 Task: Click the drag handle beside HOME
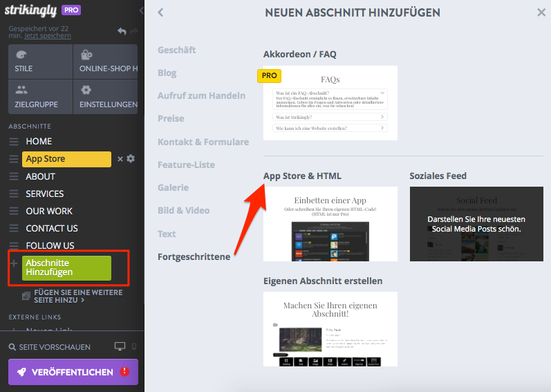14,142
